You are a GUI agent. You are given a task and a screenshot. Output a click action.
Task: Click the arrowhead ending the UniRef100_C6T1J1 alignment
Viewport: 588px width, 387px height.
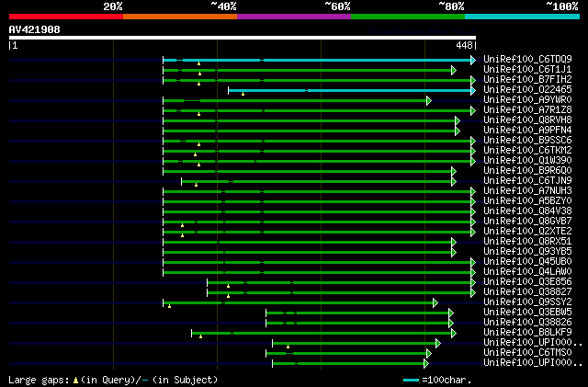(454, 70)
